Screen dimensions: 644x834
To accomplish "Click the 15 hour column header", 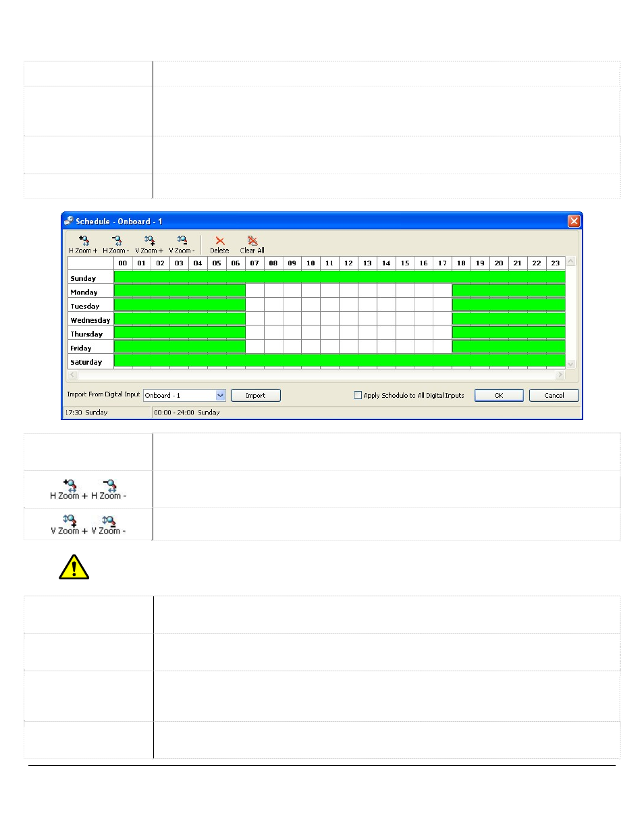I will pyautogui.click(x=405, y=263).
